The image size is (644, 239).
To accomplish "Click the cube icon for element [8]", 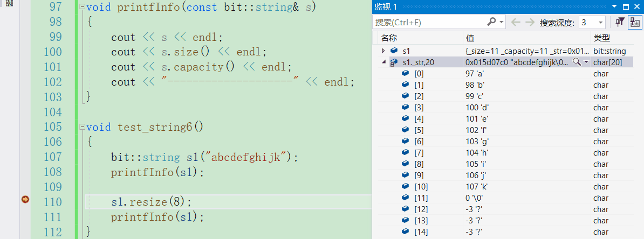I will (x=406, y=164).
